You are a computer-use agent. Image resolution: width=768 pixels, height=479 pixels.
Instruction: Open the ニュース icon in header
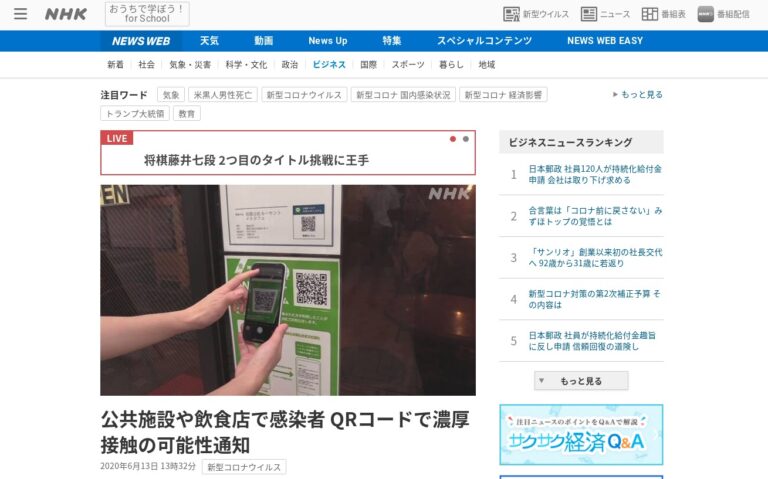tap(605, 14)
